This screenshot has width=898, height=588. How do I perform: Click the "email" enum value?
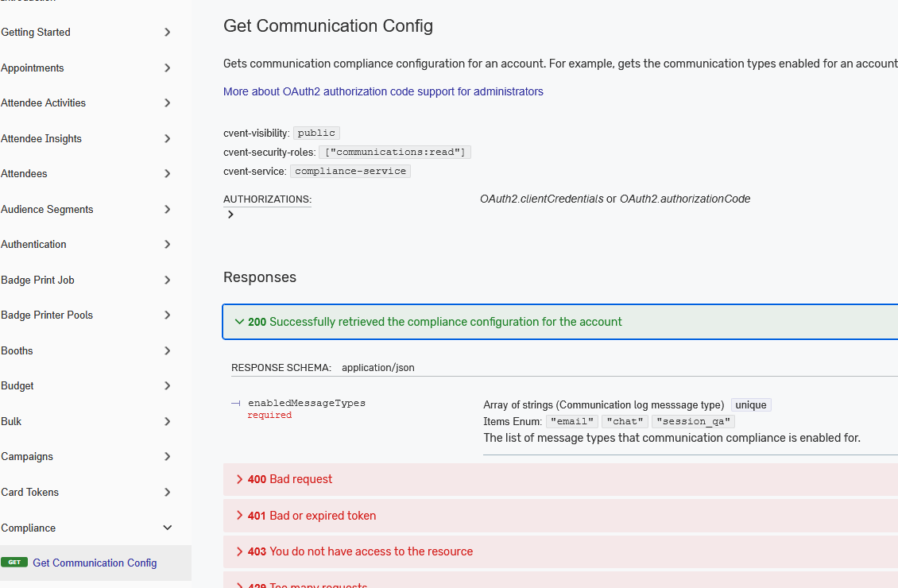(x=572, y=421)
